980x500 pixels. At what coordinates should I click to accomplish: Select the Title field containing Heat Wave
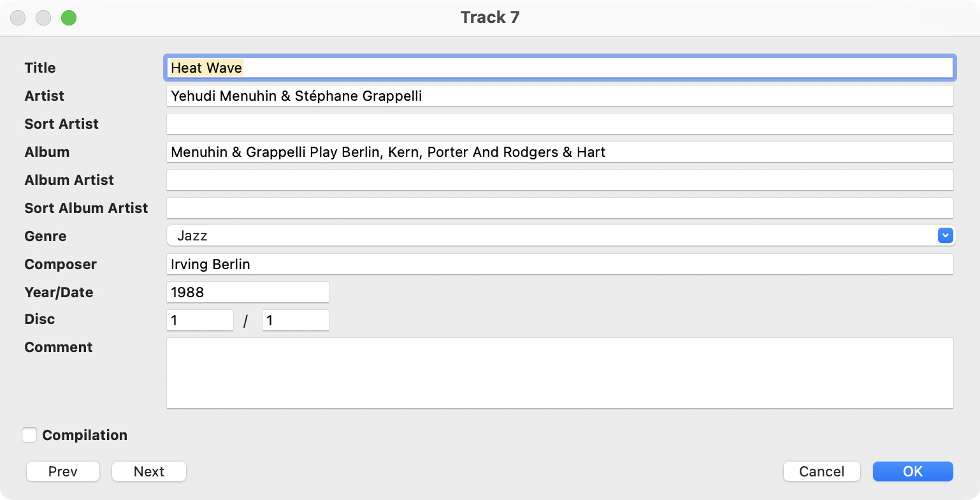coord(560,68)
